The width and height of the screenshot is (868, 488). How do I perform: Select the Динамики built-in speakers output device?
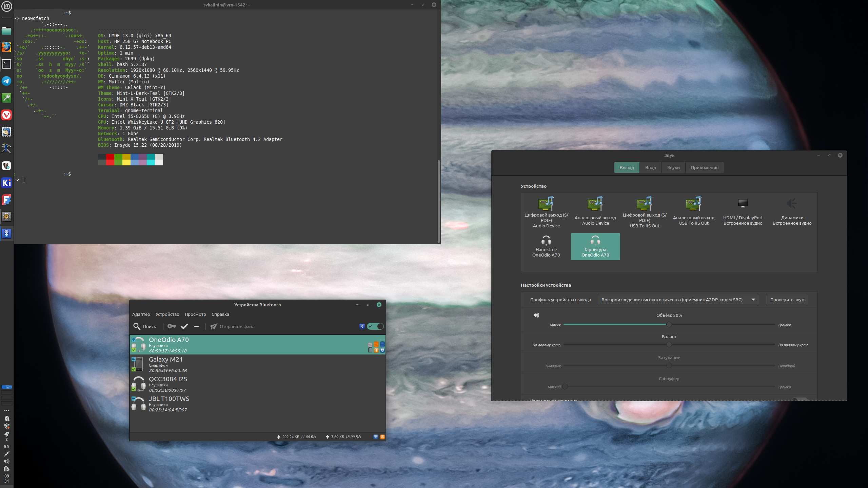click(792, 211)
